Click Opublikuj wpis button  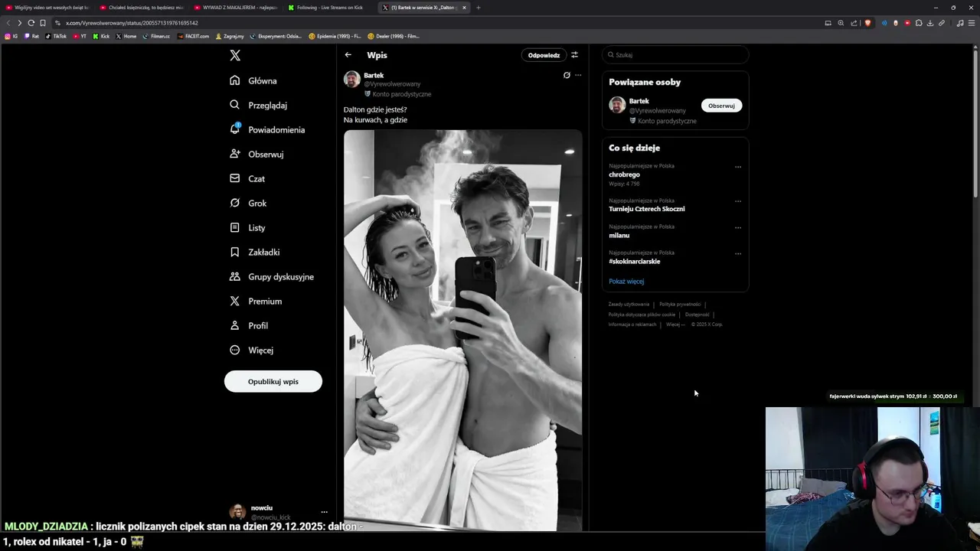coord(273,381)
